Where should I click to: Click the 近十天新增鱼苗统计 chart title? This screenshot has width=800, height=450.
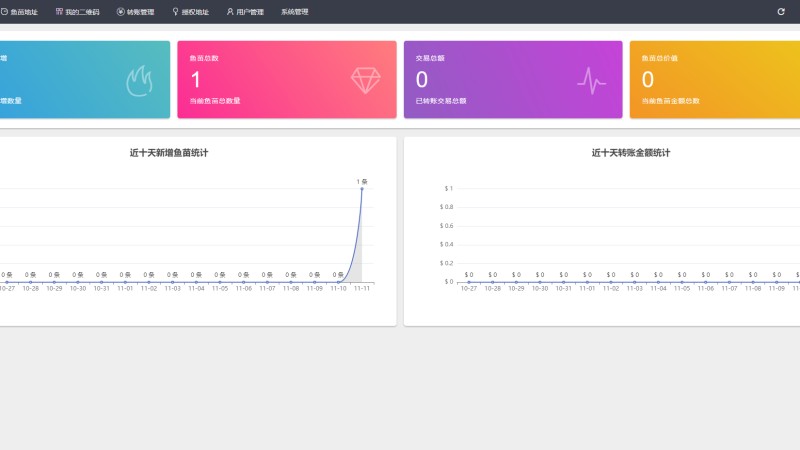point(169,153)
